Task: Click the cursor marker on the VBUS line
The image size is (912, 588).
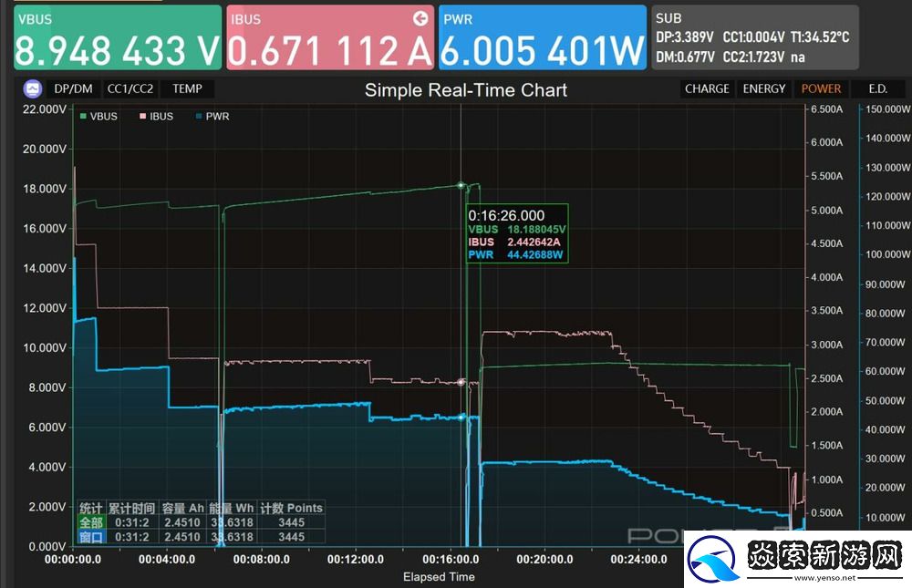Action: click(x=461, y=186)
